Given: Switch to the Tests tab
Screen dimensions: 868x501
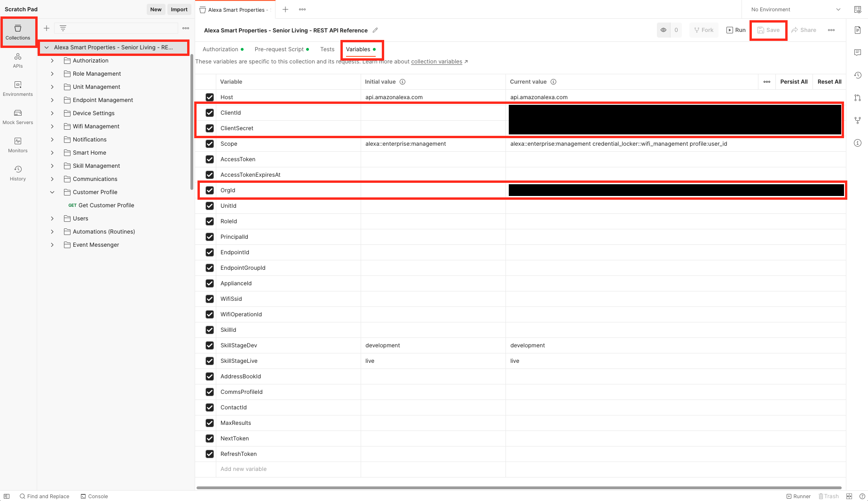Looking at the screenshot, I should pos(327,49).
